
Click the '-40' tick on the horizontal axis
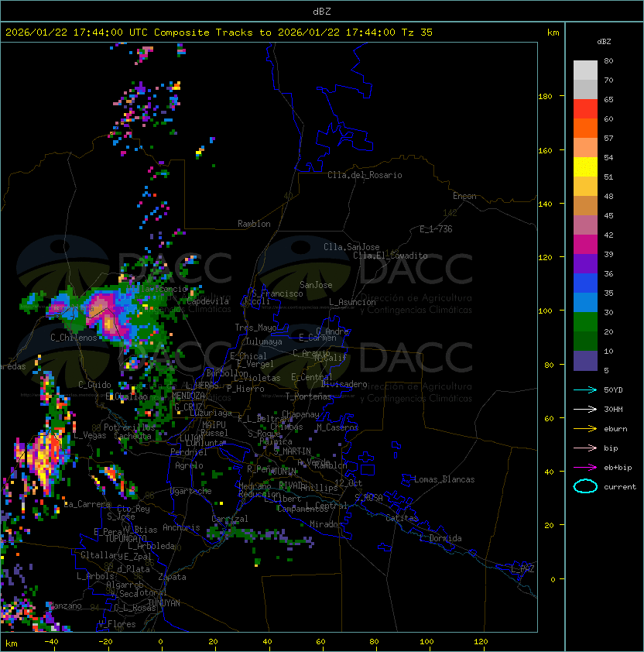(x=51, y=642)
